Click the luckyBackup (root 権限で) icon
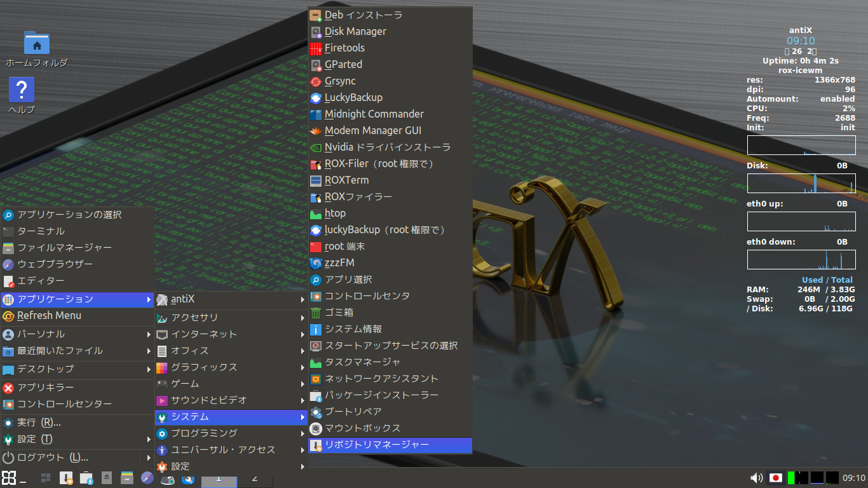The width and height of the screenshot is (868, 488). (316, 229)
